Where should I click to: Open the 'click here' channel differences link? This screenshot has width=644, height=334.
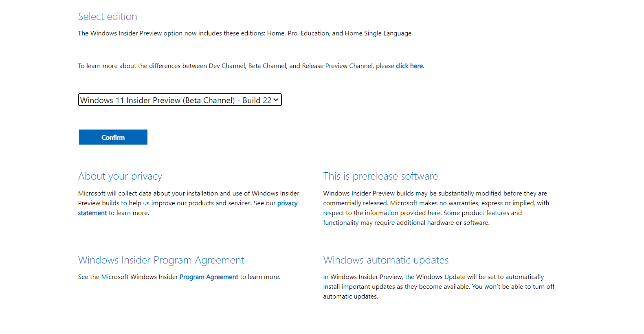pos(409,66)
